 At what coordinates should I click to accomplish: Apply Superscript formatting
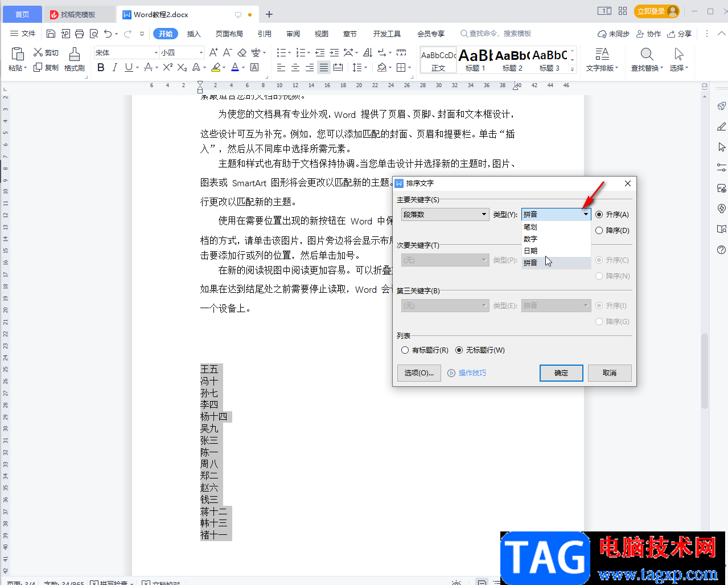point(167,67)
